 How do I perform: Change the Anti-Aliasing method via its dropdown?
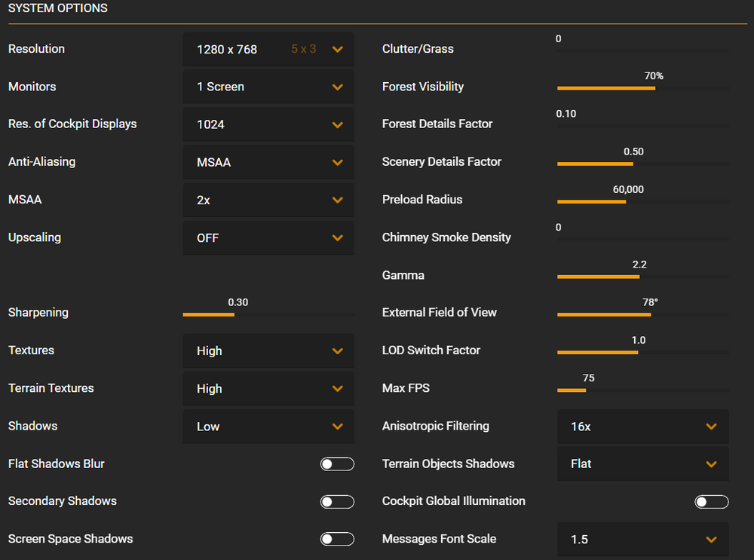coord(268,162)
